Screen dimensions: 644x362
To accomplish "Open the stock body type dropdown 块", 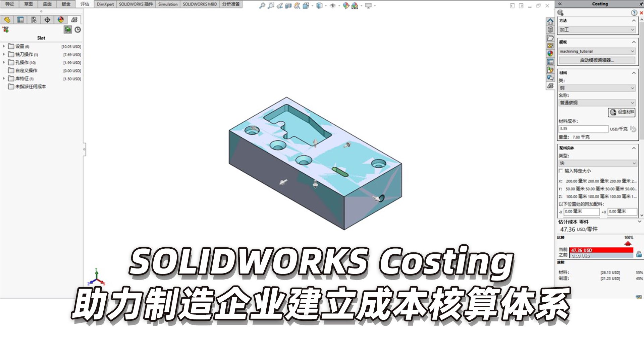I will point(597,163).
